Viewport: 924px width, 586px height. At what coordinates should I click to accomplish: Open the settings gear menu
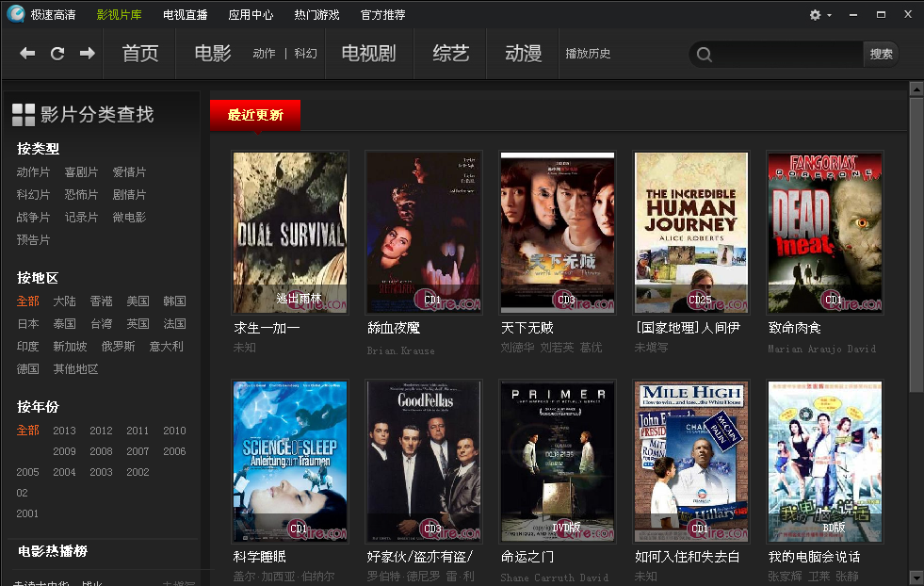[x=819, y=15]
